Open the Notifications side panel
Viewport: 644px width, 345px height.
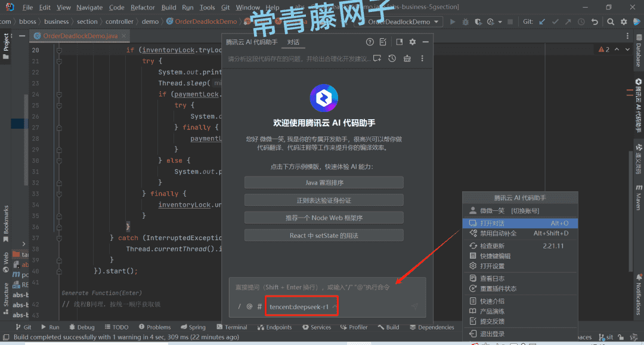[639, 294]
